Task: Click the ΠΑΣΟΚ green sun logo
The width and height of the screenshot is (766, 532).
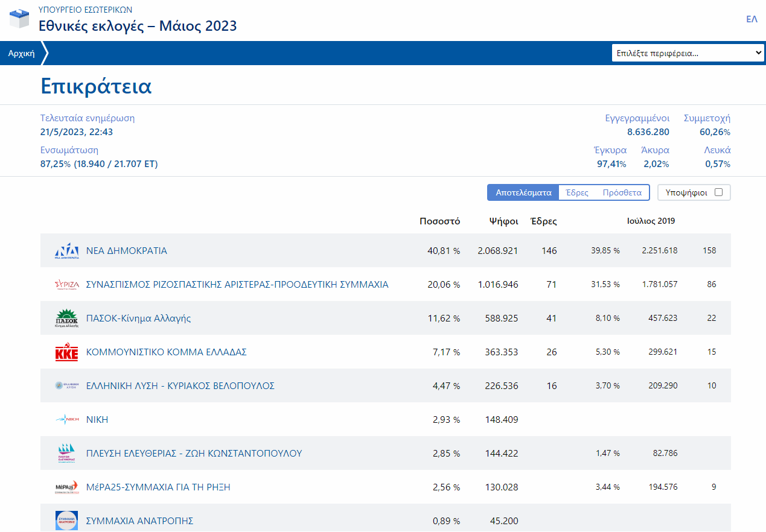Action: pyautogui.click(x=66, y=318)
